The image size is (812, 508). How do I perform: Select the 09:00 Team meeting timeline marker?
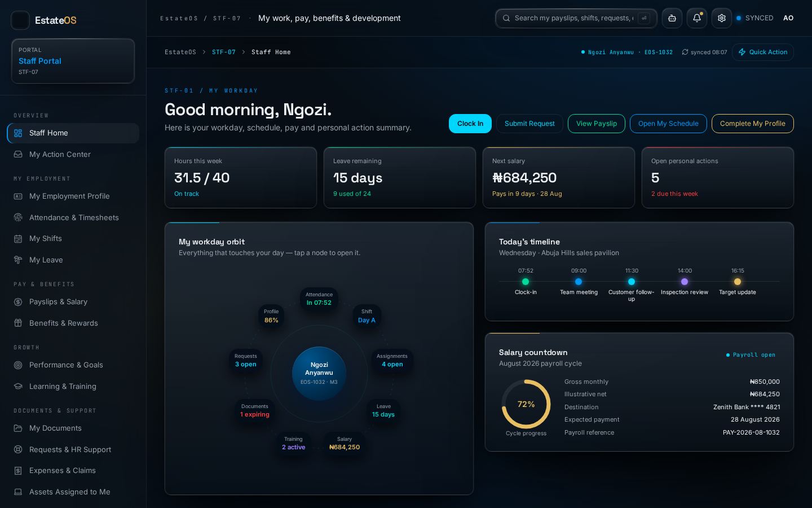(579, 282)
